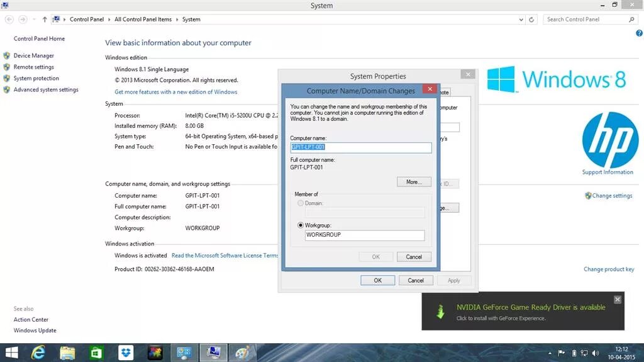
Task: Close the System Properties window
Action: click(468, 74)
